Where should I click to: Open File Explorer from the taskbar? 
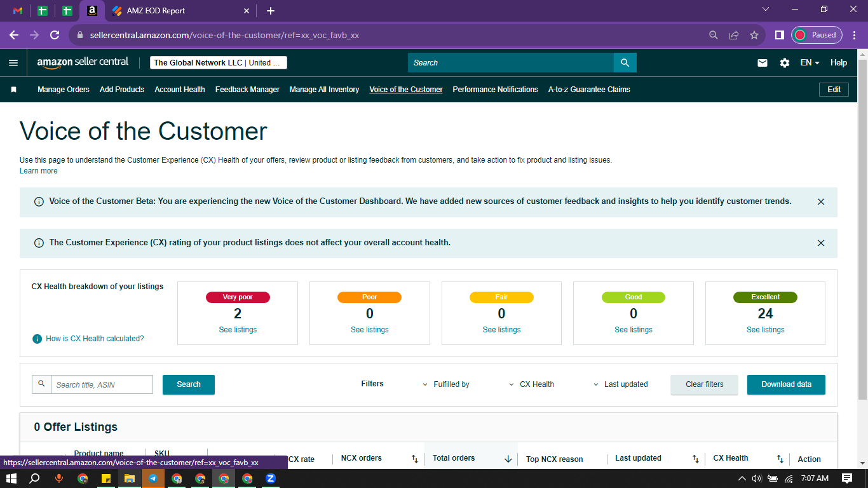point(130,478)
